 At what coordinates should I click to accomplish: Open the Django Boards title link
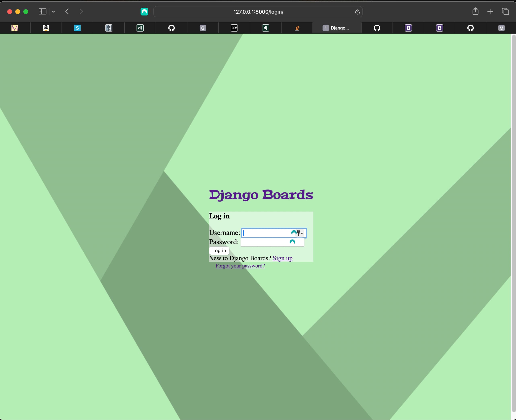tap(261, 195)
